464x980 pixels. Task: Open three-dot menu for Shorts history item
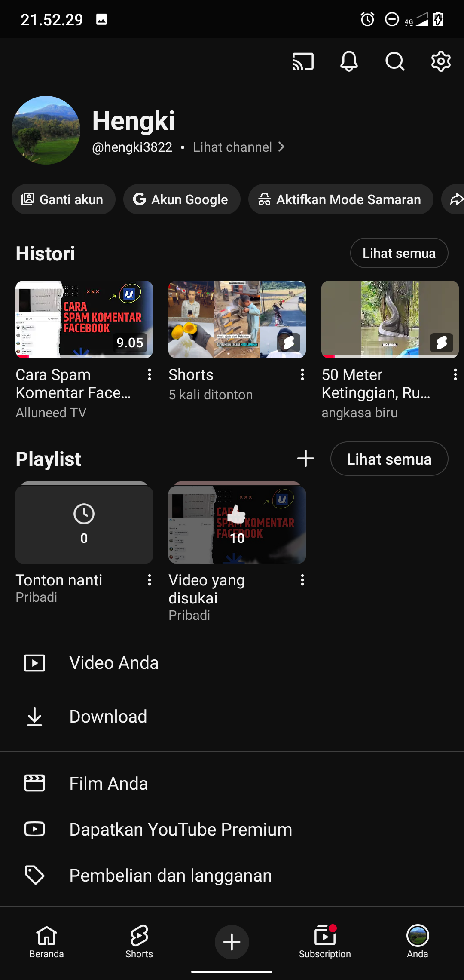coord(302,375)
